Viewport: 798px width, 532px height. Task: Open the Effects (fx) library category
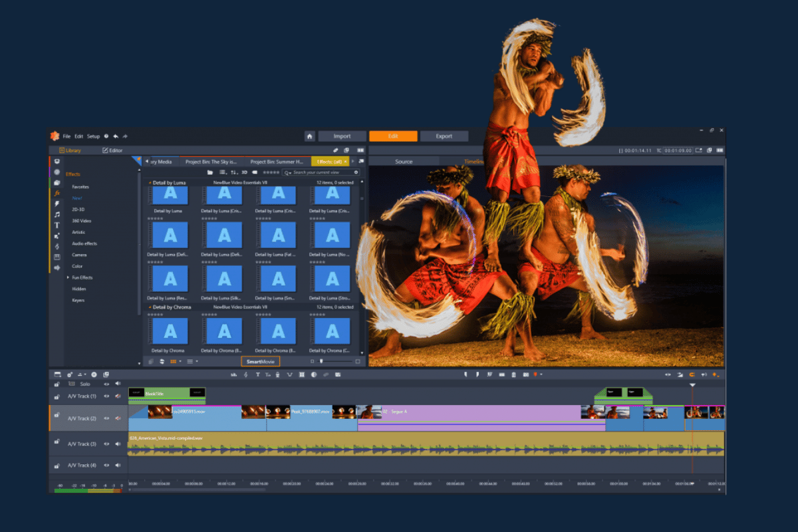click(57, 193)
